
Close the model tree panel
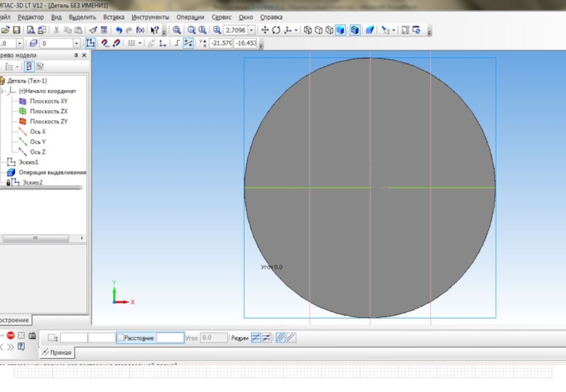pos(84,55)
